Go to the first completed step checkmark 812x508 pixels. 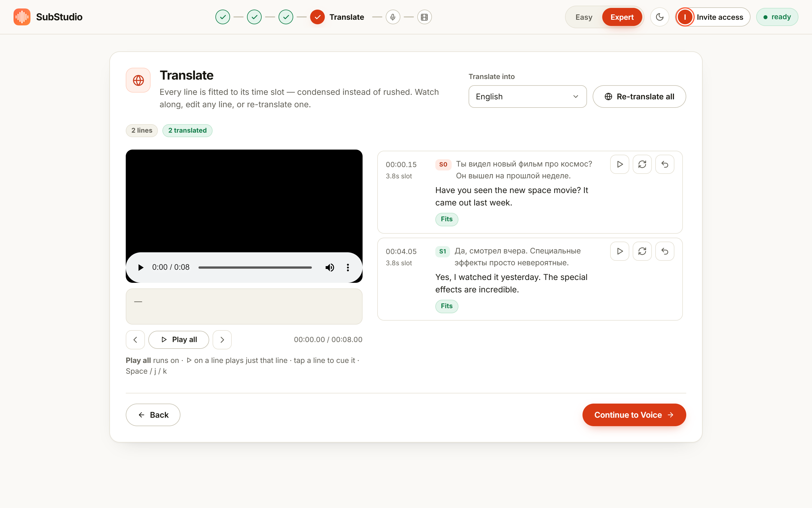[x=223, y=17]
